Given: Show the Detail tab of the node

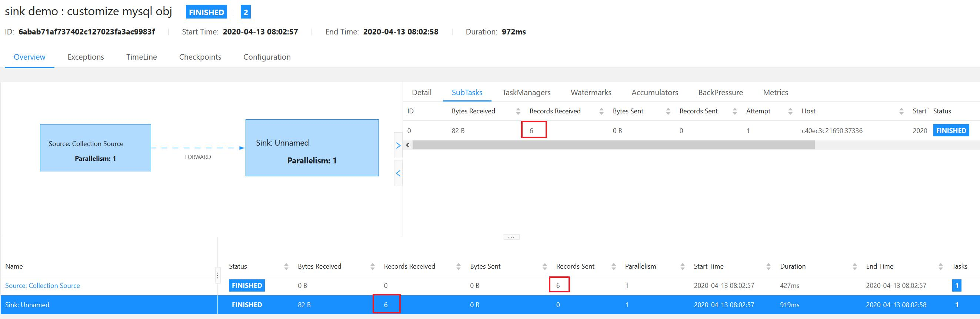Looking at the screenshot, I should pyautogui.click(x=421, y=93).
